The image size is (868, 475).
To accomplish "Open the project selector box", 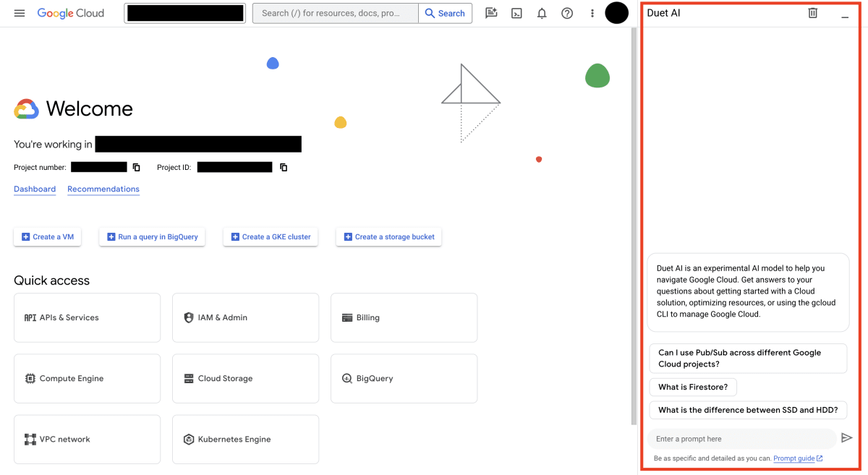I will point(184,13).
